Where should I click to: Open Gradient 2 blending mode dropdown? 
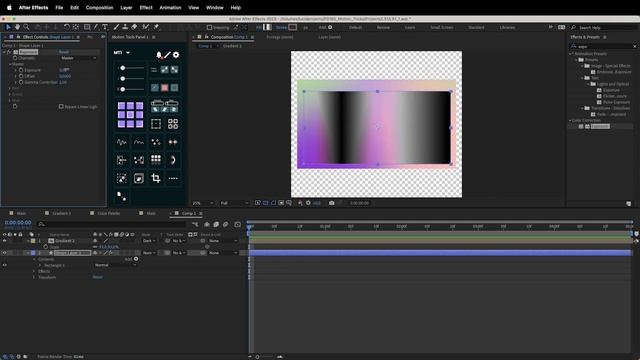[149, 241]
